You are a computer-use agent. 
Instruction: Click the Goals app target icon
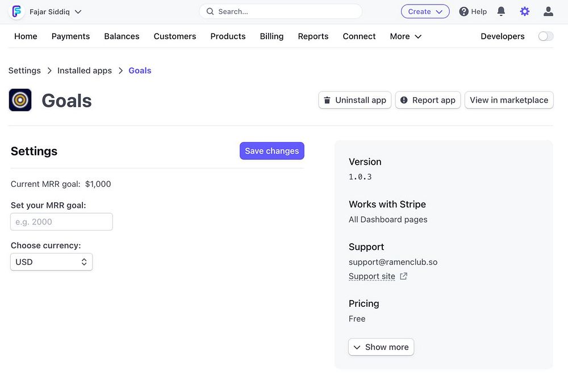point(20,100)
